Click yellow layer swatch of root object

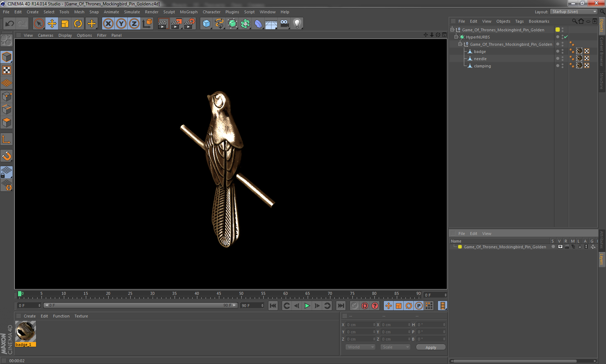[x=558, y=30]
